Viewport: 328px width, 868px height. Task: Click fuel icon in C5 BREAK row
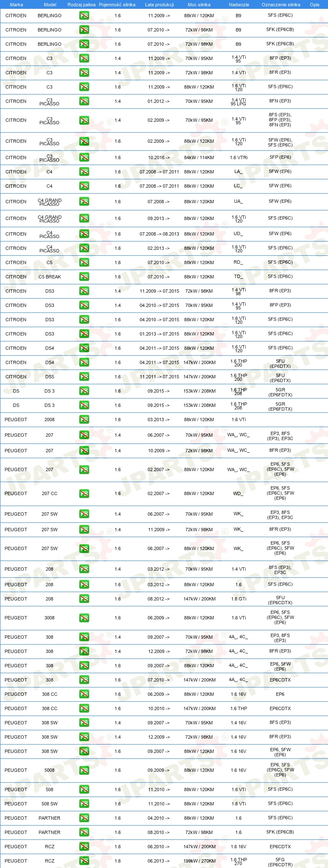click(x=84, y=277)
